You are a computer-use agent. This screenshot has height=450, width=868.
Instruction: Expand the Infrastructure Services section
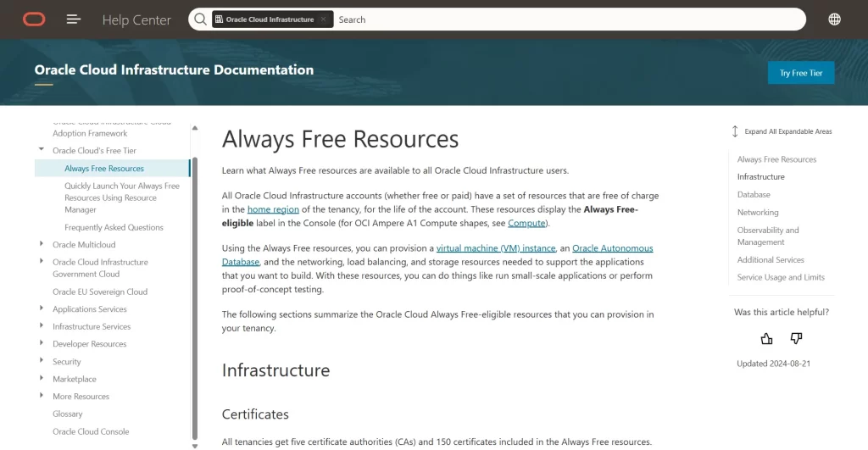[42, 325]
